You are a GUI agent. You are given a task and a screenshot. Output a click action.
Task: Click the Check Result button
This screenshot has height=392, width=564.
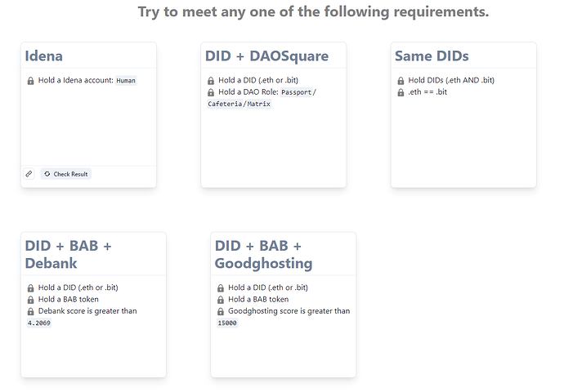click(x=66, y=174)
